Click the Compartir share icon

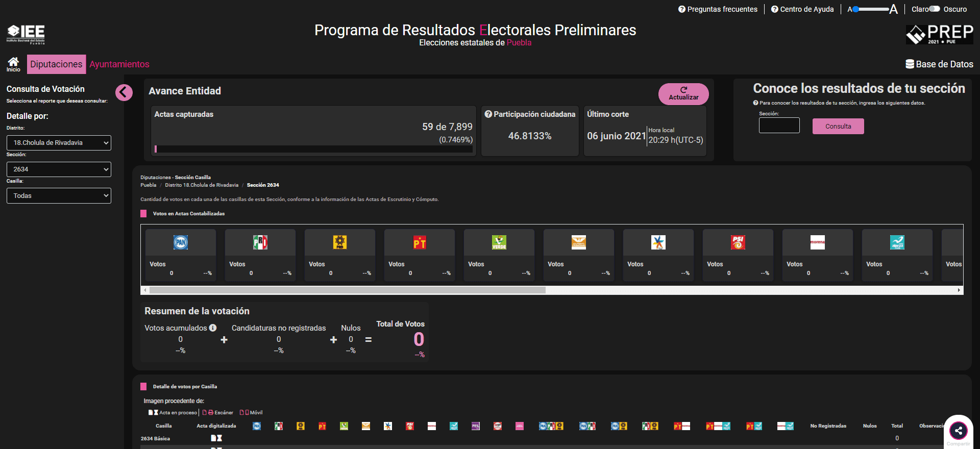(959, 431)
